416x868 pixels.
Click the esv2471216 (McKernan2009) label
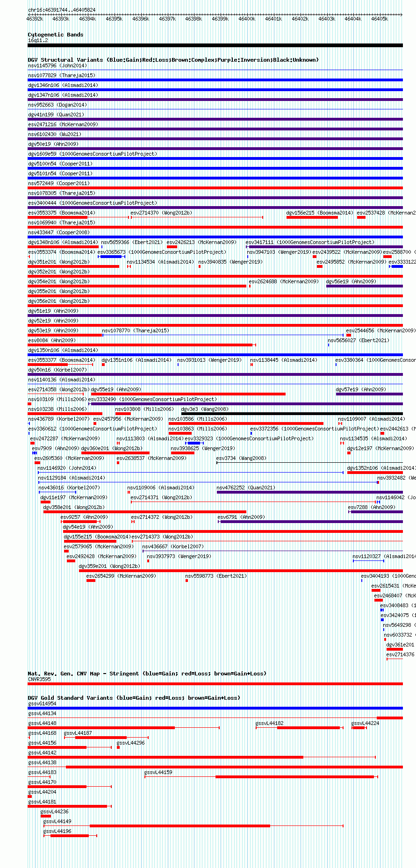point(63,124)
